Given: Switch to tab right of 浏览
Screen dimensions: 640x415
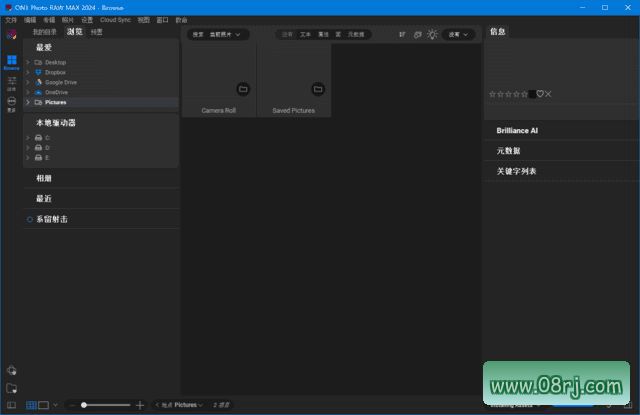Looking at the screenshot, I should click(96, 32).
